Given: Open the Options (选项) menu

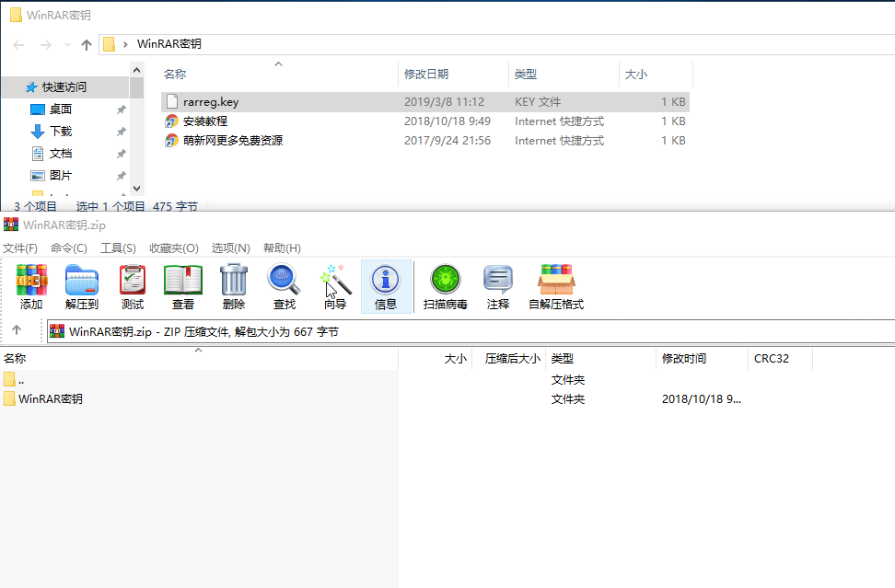Looking at the screenshot, I should [x=230, y=248].
